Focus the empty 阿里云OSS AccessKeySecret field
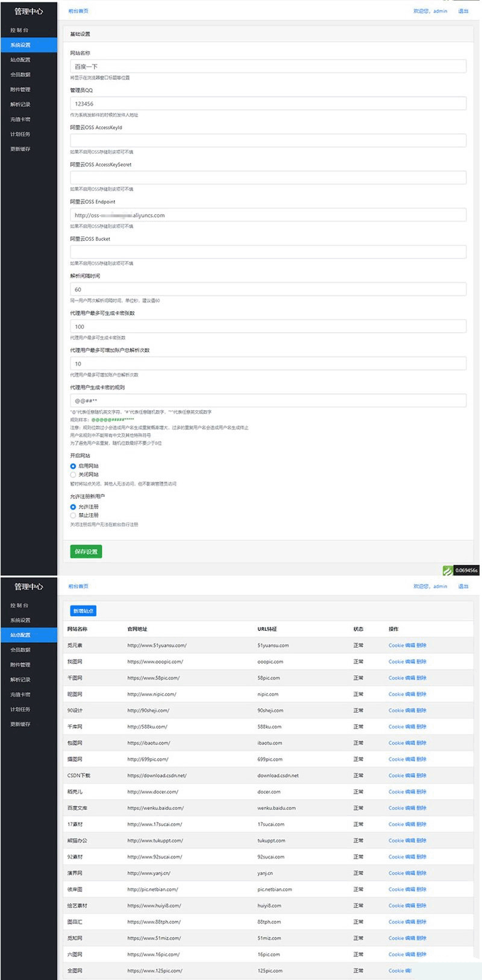 268,178
